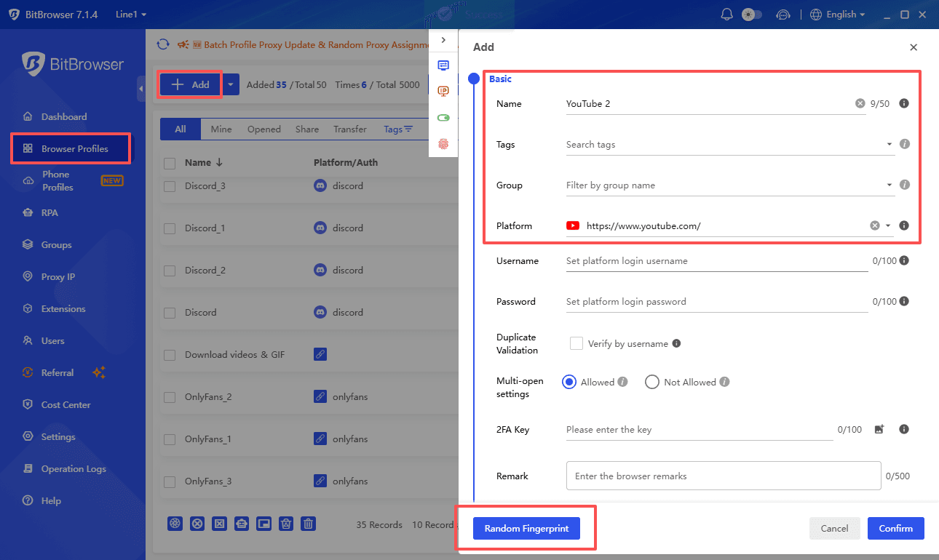Expand the Group filter dropdown
The image size is (939, 560).
890,185
